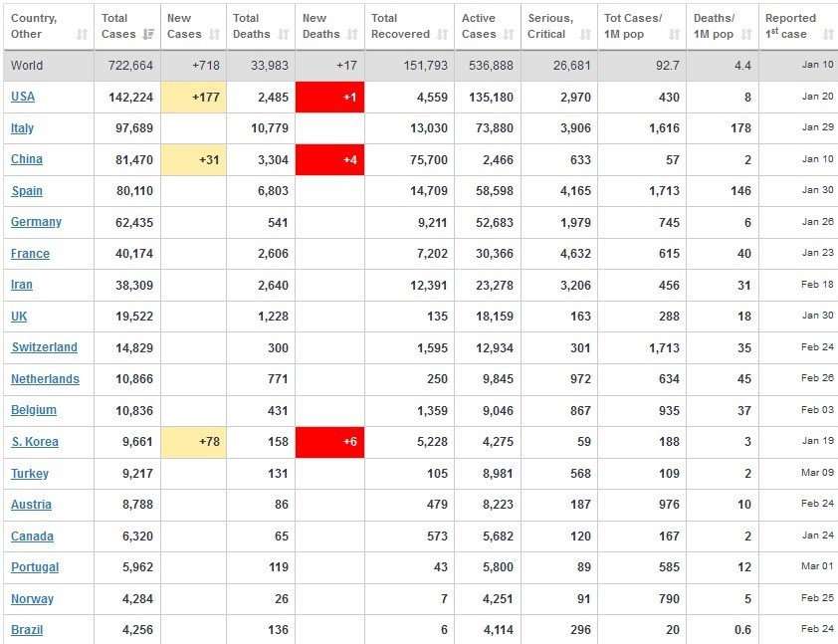Select the World summary row
The width and height of the screenshot is (838, 644).
click(418, 66)
